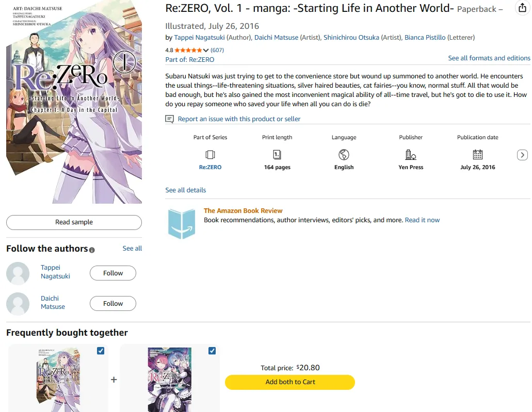Image resolution: width=532 pixels, height=412 pixels.
Task: Click the Print length page icon
Action: [x=277, y=155]
